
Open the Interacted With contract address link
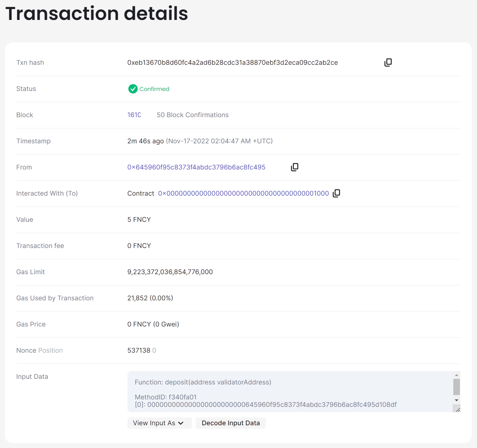tap(243, 193)
